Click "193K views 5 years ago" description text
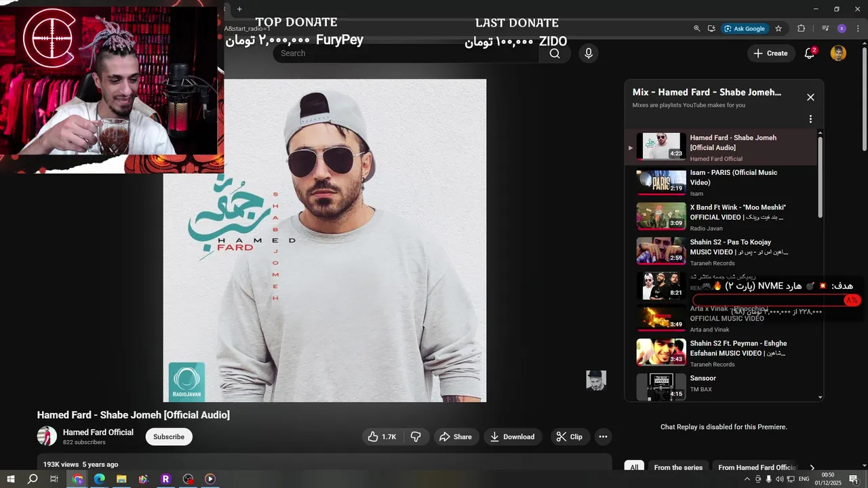 pyautogui.click(x=81, y=464)
